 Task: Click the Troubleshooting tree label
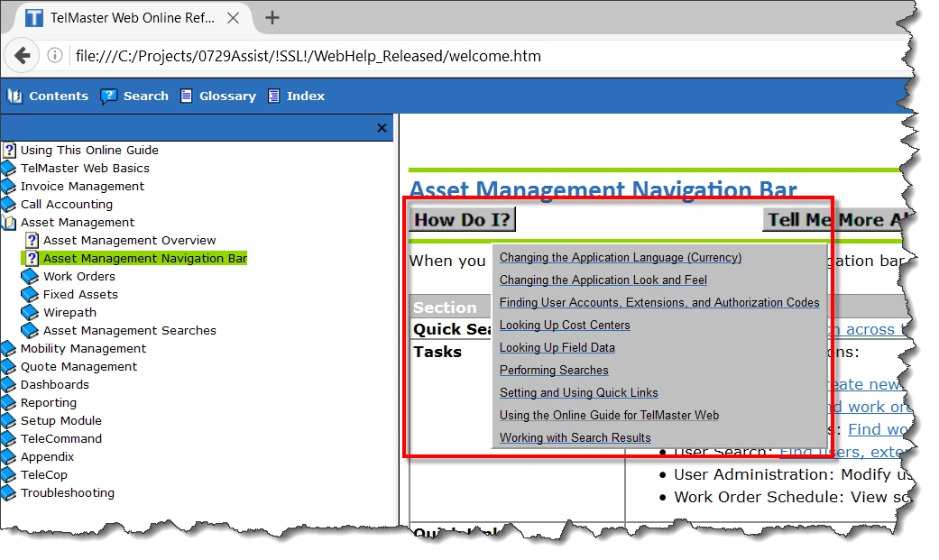coord(67,493)
